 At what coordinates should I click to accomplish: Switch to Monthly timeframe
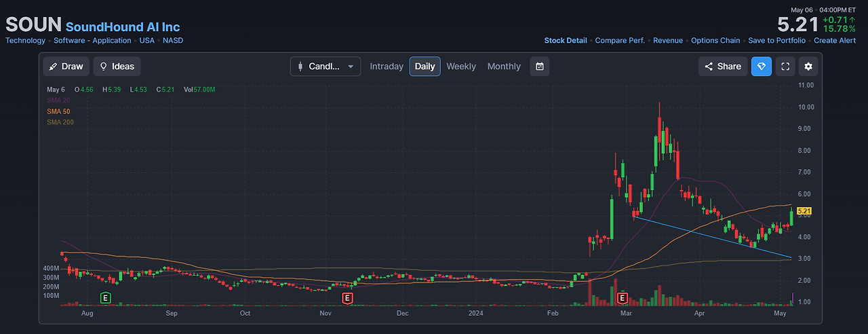pyautogui.click(x=504, y=67)
